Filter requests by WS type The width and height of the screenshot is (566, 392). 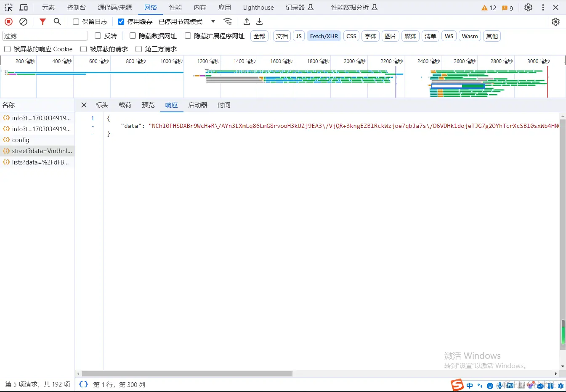[x=449, y=36]
